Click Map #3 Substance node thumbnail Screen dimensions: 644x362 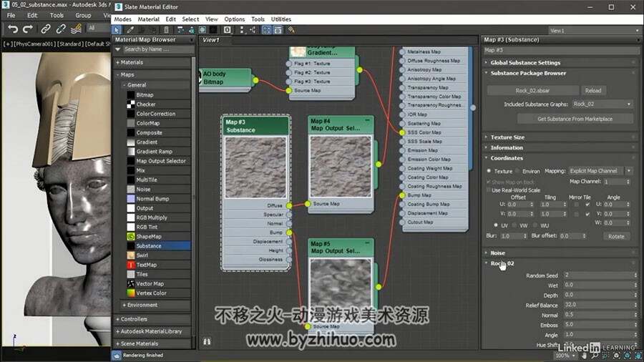point(255,167)
